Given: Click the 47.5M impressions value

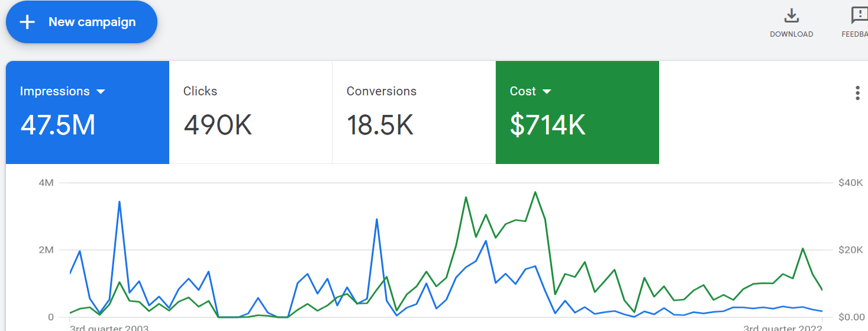Looking at the screenshot, I should click(x=58, y=125).
